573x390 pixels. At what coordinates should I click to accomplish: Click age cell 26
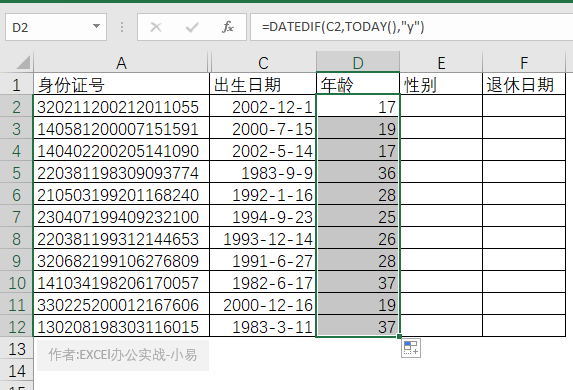tap(358, 238)
